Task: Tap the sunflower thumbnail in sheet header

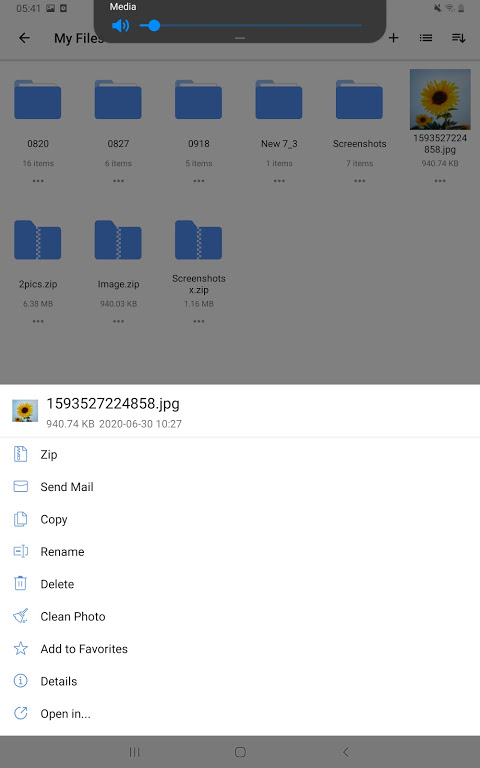Action: 25,411
